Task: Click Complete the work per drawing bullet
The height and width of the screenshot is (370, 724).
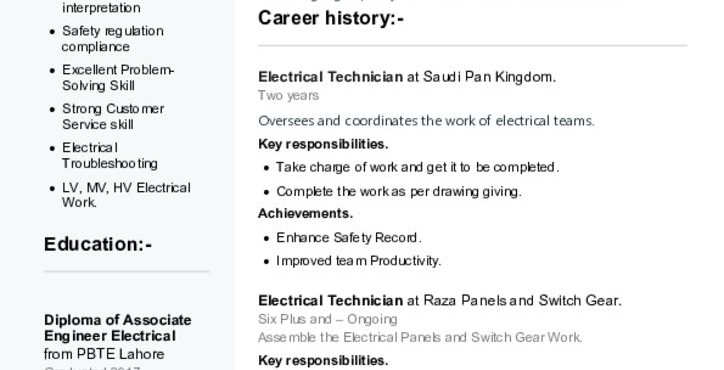Action: tap(398, 191)
